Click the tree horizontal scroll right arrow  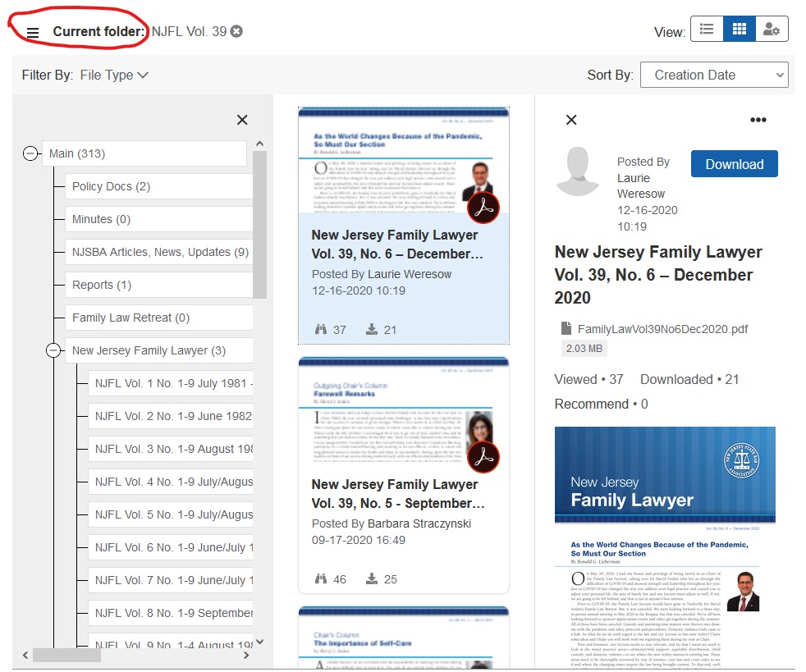[x=246, y=655]
